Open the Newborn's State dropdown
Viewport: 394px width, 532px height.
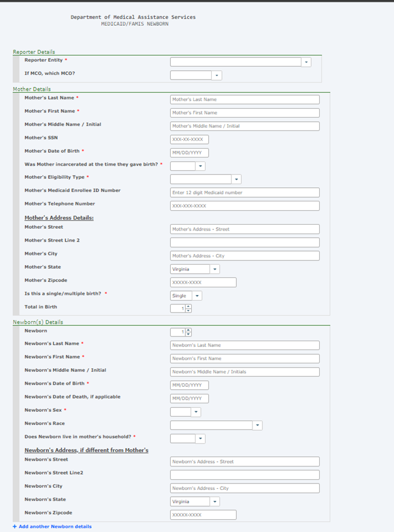pyautogui.click(x=195, y=502)
